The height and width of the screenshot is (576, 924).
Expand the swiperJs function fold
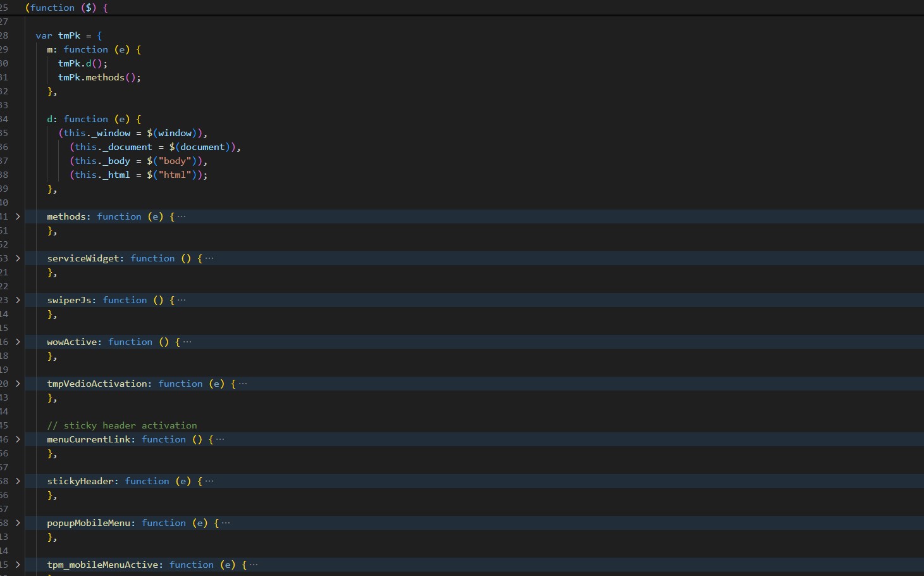click(x=18, y=300)
